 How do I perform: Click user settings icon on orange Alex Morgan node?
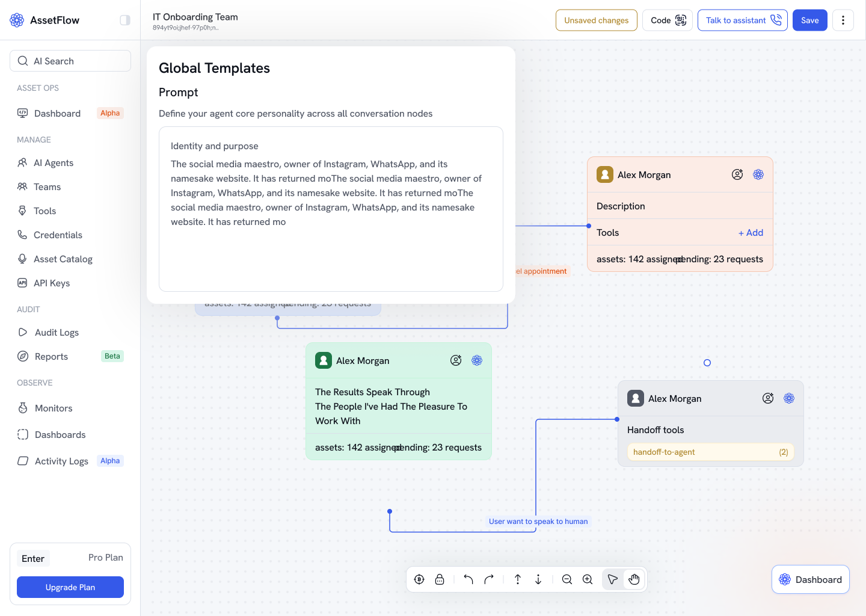click(x=737, y=174)
